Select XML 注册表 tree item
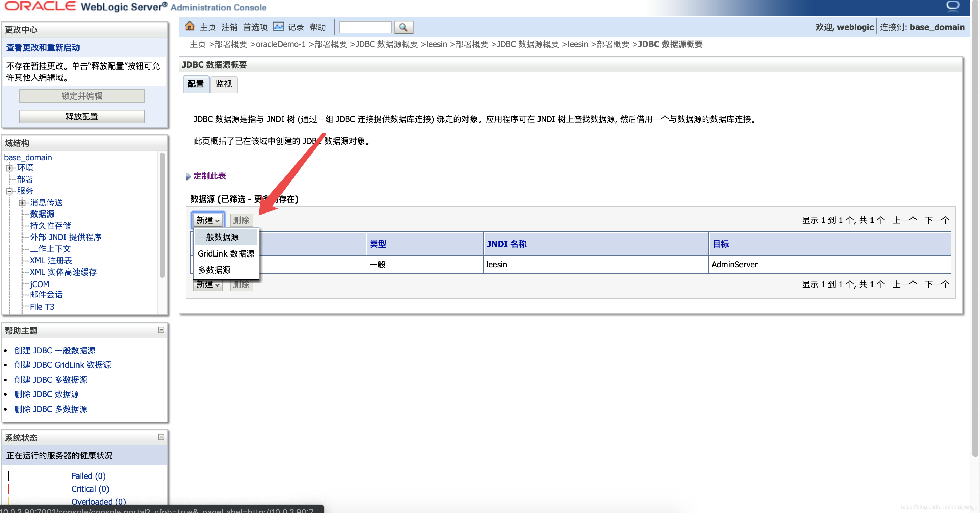Screen dimensions: 980x513 pyautogui.click(x=51, y=261)
